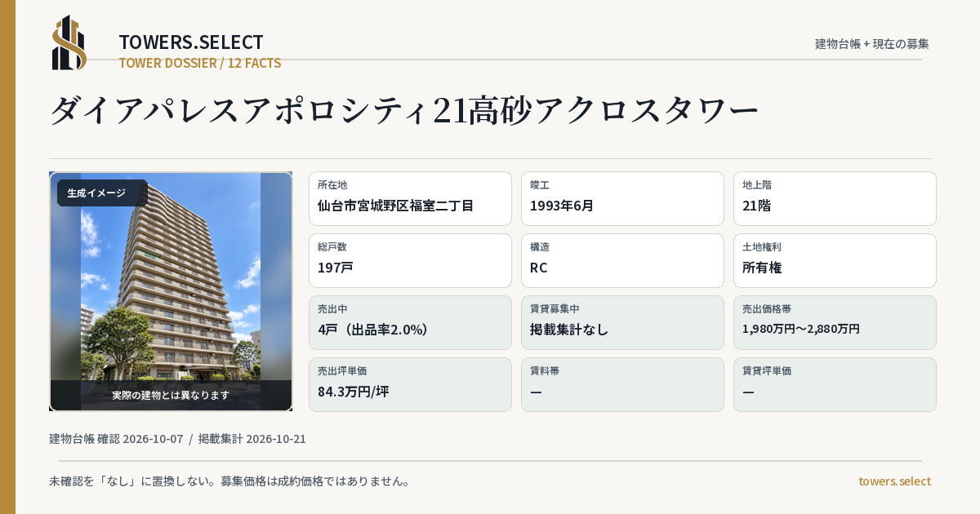Image resolution: width=980 pixels, height=514 pixels.
Task: Click the 生成イメージ badge on the photo
Action: pos(101,193)
